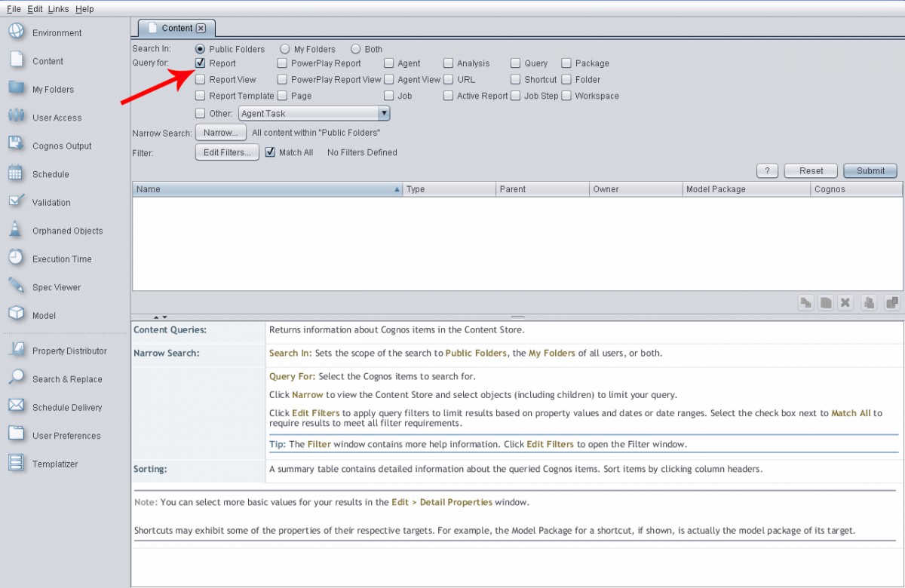Check the Query checkbox

pyautogui.click(x=516, y=63)
